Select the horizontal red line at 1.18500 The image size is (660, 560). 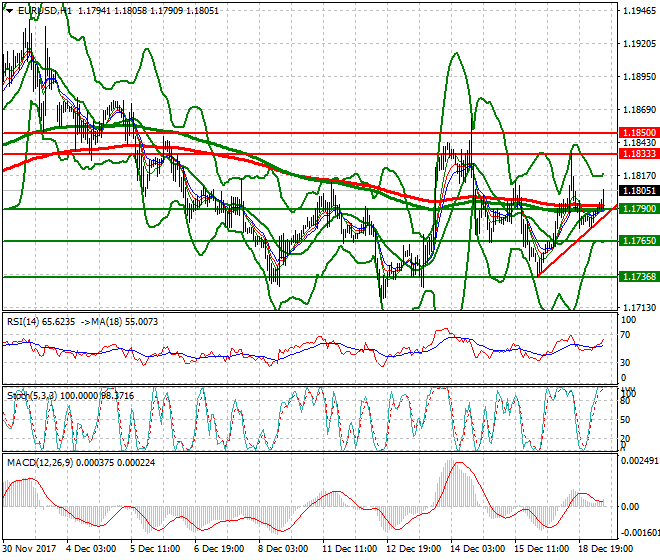(x=310, y=133)
